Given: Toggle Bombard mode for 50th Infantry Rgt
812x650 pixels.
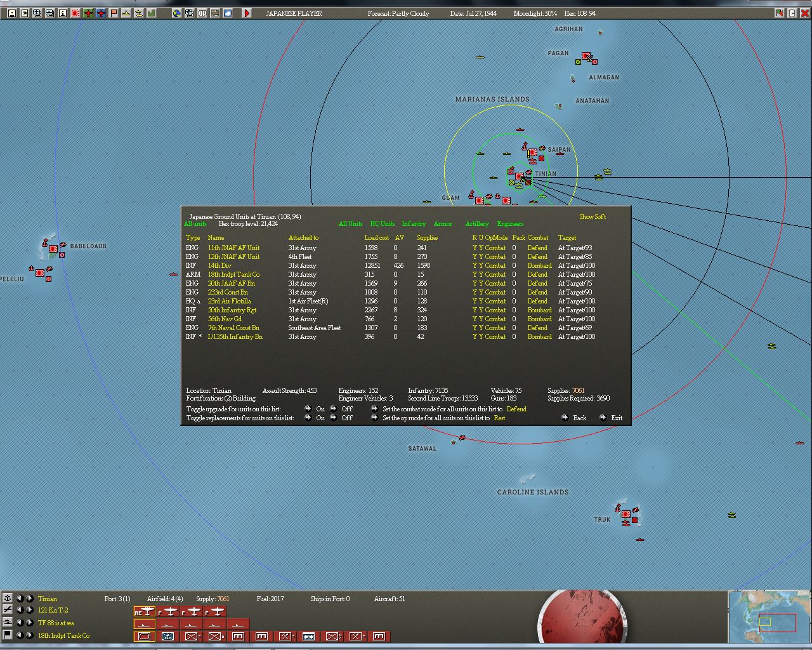Looking at the screenshot, I should click(x=540, y=310).
